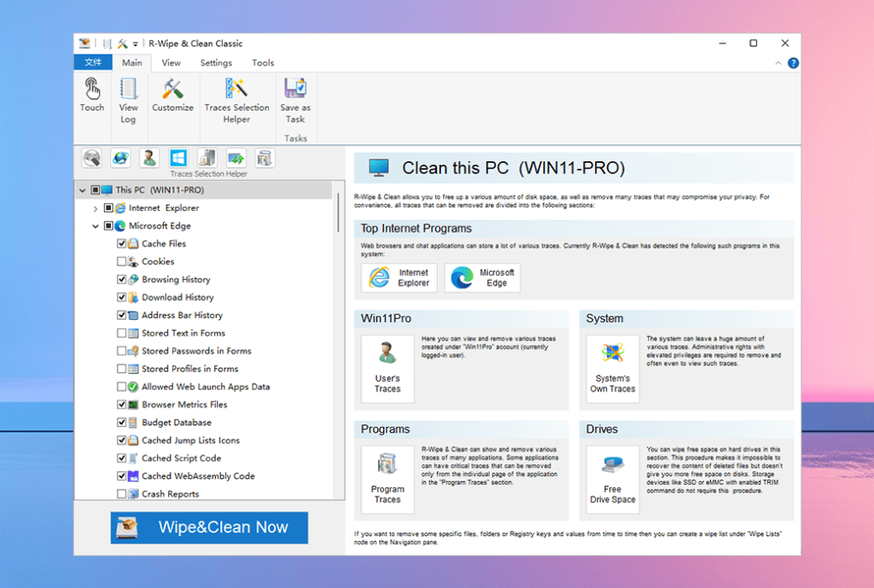Click the R-Wipe app icon in title bar
Viewport: 874px width, 588px height.
[84, 43]
